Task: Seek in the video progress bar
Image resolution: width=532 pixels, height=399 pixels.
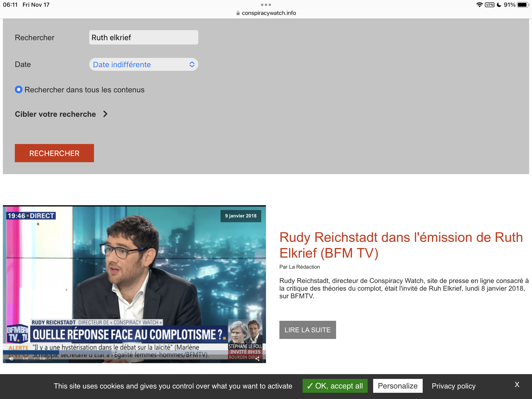Action: [x=134, y=352]
